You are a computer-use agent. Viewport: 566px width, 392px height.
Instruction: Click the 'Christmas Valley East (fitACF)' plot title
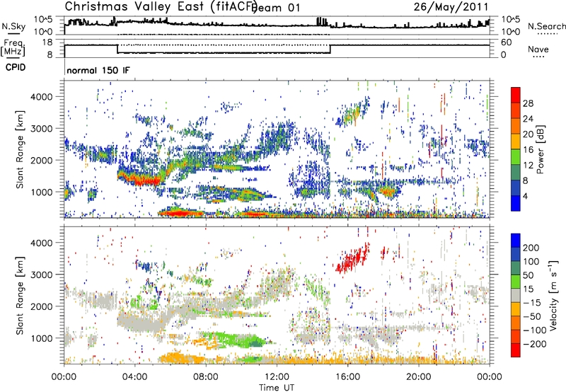161,6
